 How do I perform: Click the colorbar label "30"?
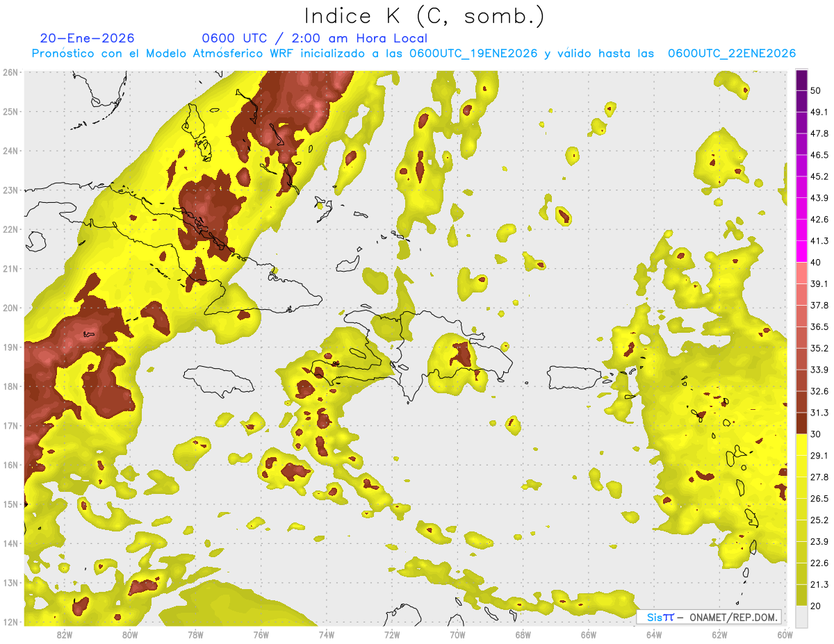click(815, 434)
